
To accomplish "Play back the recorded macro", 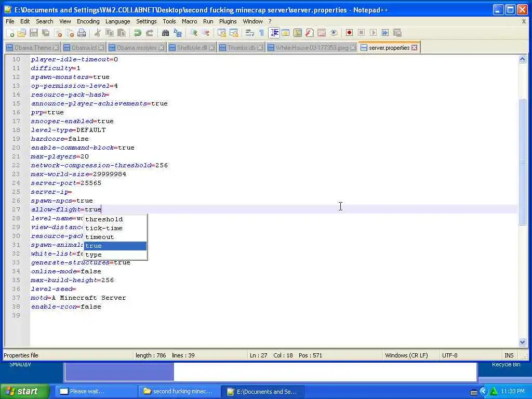I will [x=373, y=33].
